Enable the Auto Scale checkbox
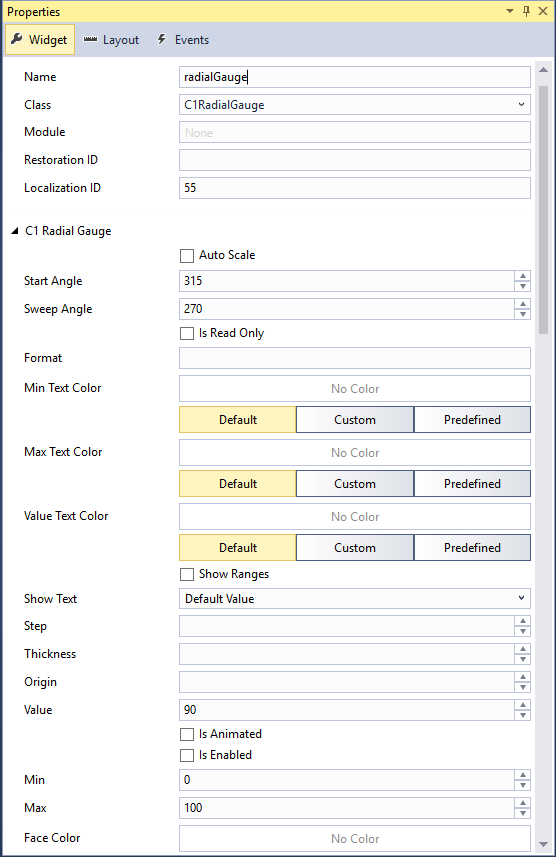 (x=187, y=255)
